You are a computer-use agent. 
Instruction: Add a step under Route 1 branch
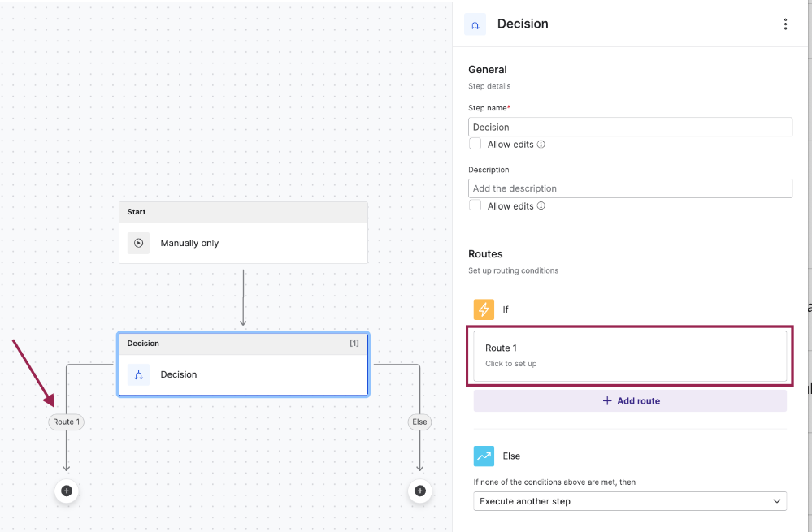coord(67,491)
